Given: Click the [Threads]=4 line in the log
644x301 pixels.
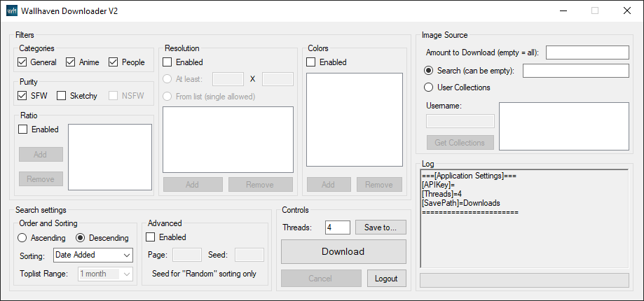Looking at the screenshot, I should pyautogui.click(x=442, y=194).
